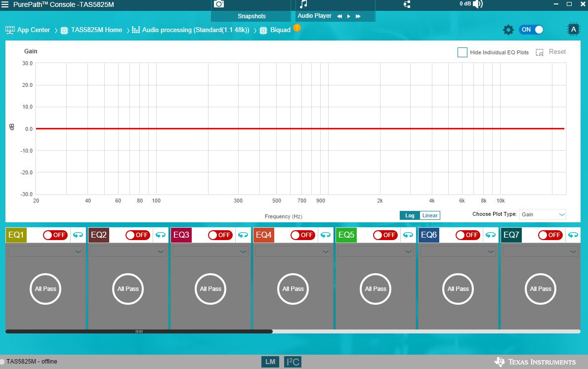Viewport: 588px width, 369px height.
Task: Turn on the EQ6 filter
Action: [467, 235]
